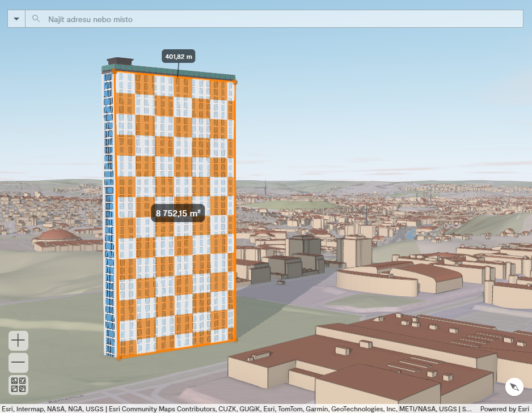Click the bottom-right tile in the basemap icon
This screenshot has height=413, width=532.
(x=22, y=388)
